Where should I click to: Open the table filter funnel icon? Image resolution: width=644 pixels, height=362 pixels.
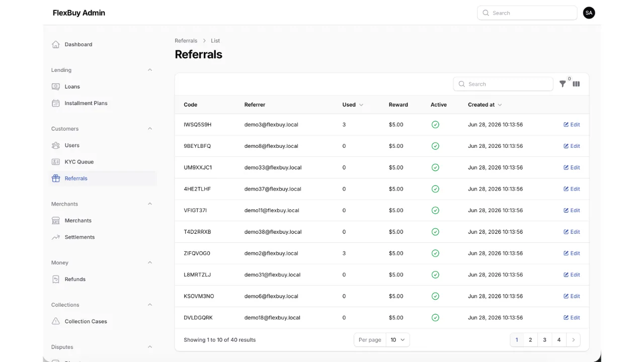563,84
